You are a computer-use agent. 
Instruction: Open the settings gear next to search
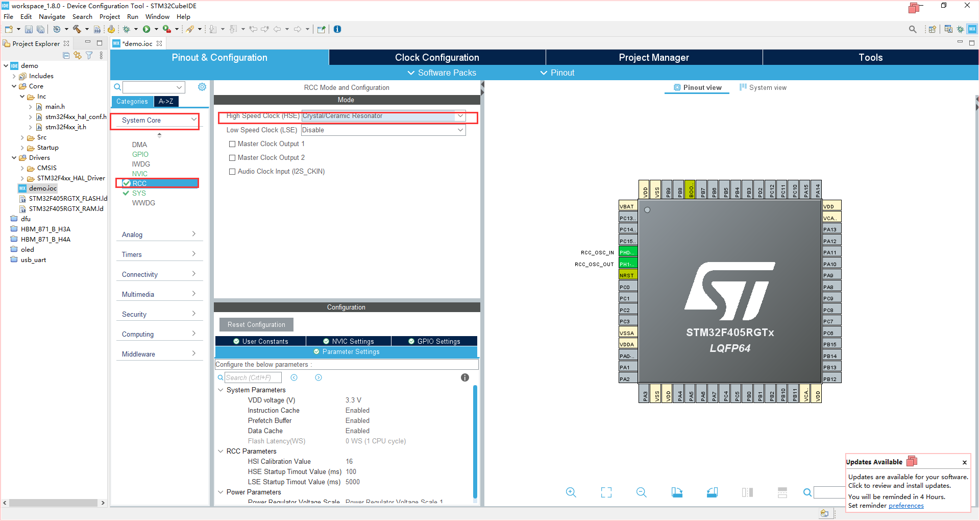point(202,87)
